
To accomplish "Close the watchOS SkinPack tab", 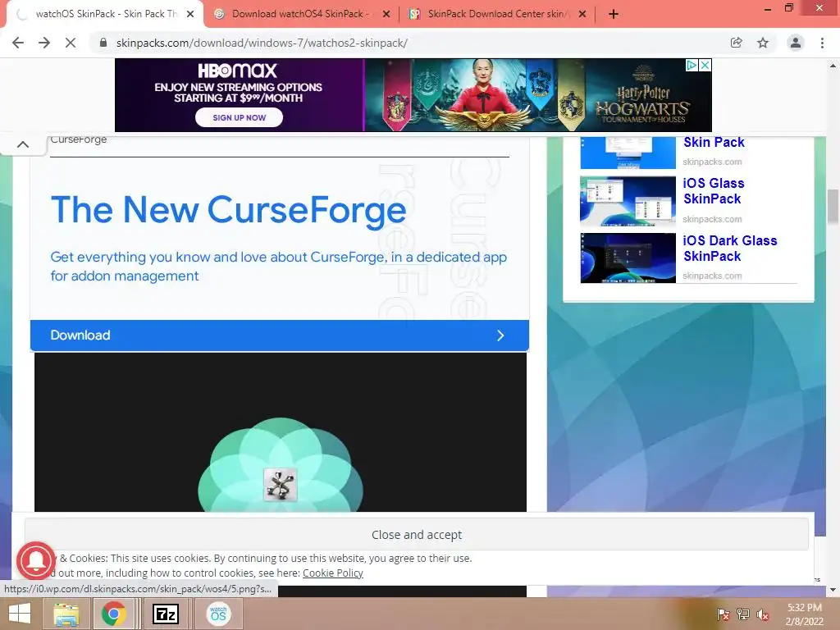I will coord(190,14).
